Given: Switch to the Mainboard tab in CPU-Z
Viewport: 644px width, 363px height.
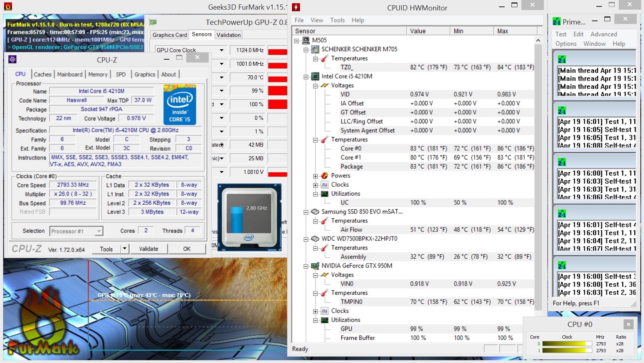Looking at the screenshot, I should tap(70, 75).
